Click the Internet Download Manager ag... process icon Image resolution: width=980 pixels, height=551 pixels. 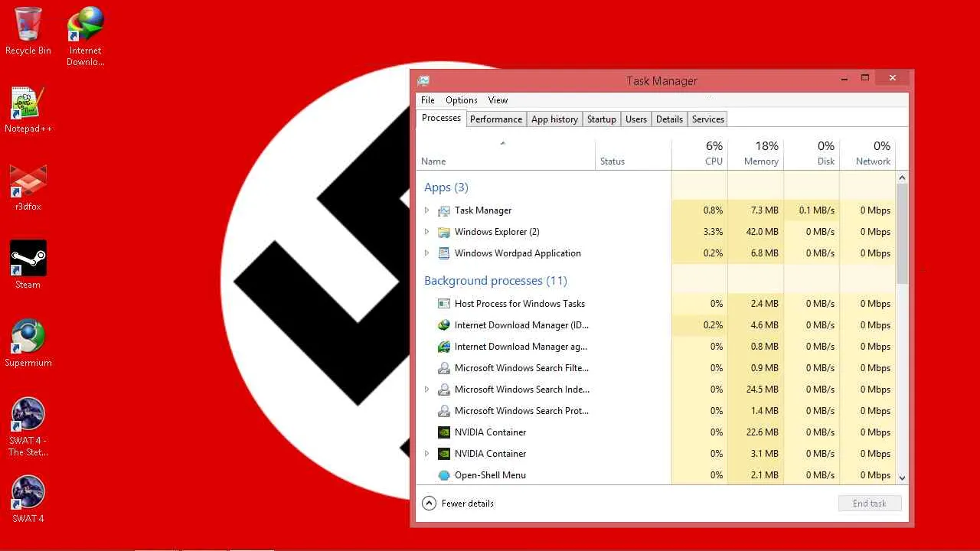coord(444,347)
